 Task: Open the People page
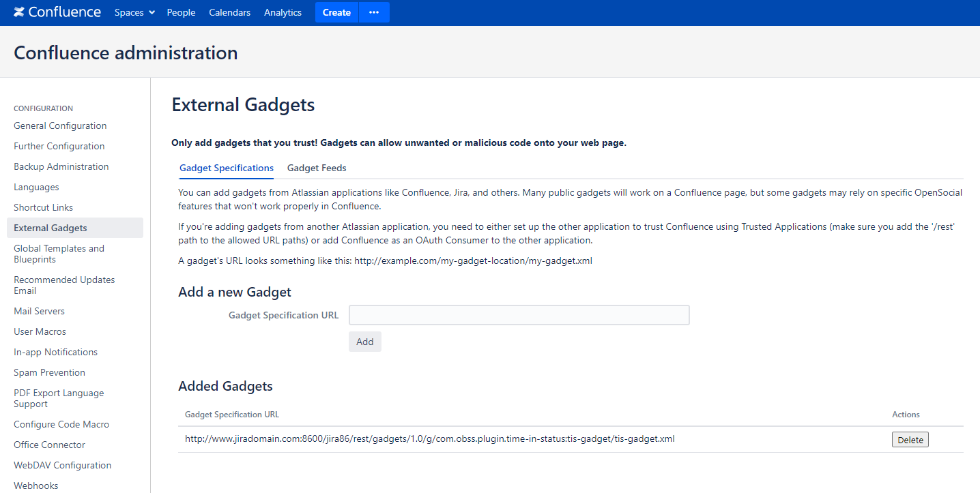[181, 12]
